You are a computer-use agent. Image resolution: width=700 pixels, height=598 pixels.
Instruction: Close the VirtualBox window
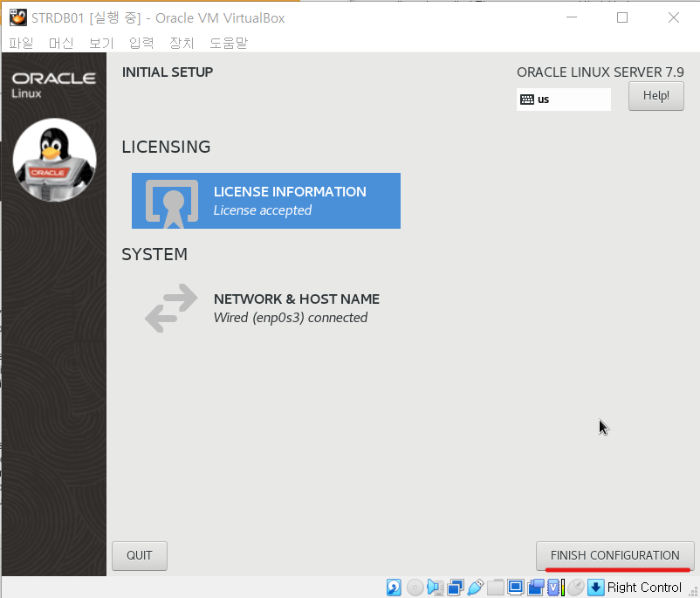coord(674,17)
